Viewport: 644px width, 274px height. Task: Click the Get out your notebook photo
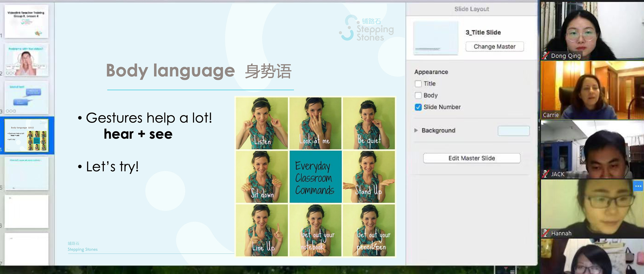[x=315, y=230]
